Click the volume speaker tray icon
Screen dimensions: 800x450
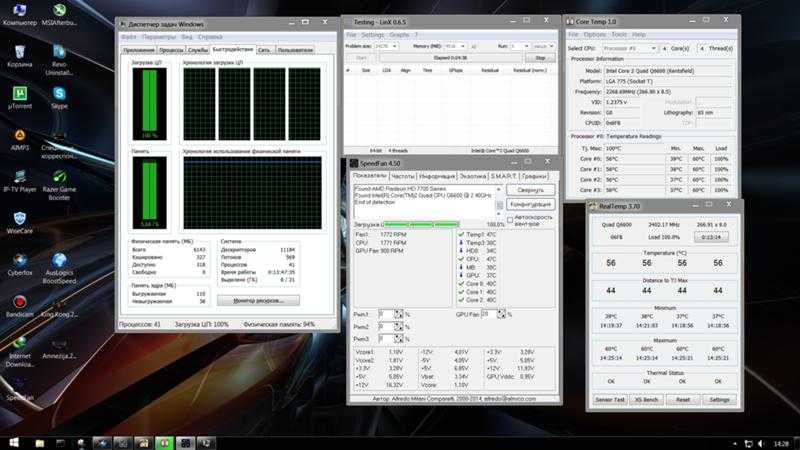(761, 444)
